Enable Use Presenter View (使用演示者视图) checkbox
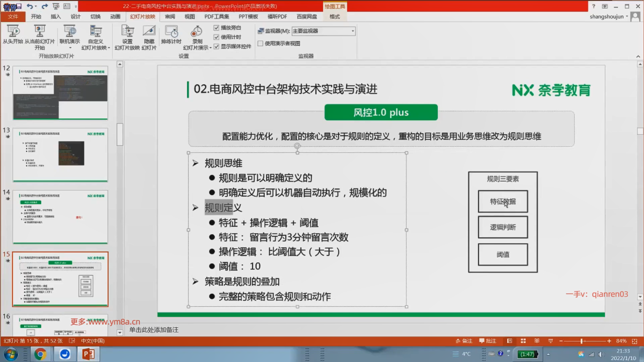The image size is (644, 362). coord(260,44)
